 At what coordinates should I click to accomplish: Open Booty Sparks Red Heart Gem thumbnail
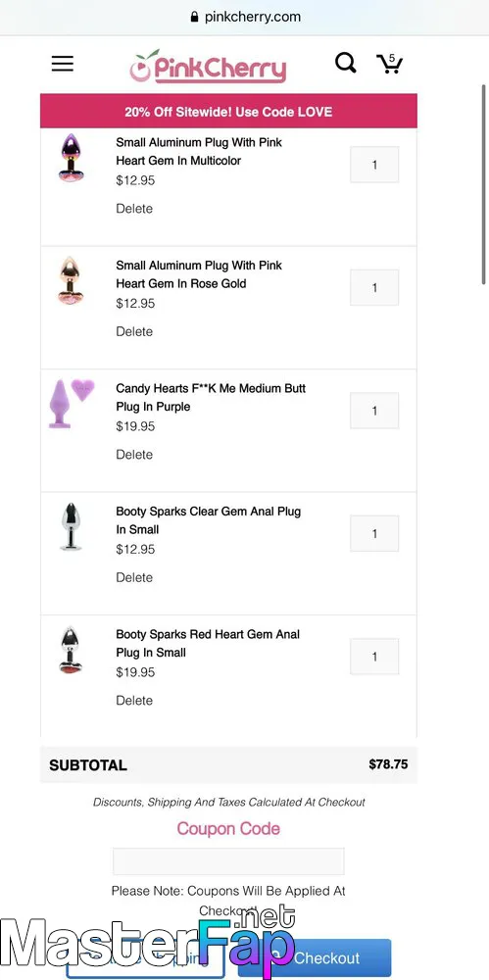[x=71, y=650]
